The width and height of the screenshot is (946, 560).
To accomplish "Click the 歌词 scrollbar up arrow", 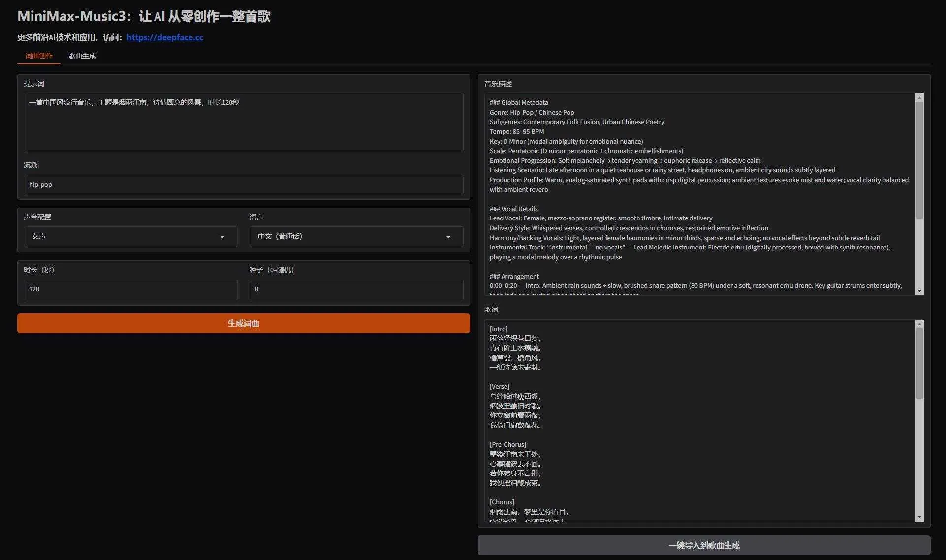I will coord(919,324).
